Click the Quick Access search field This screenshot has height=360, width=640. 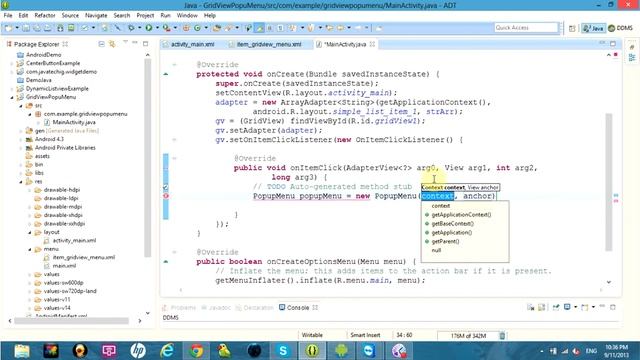click(526, 28)
